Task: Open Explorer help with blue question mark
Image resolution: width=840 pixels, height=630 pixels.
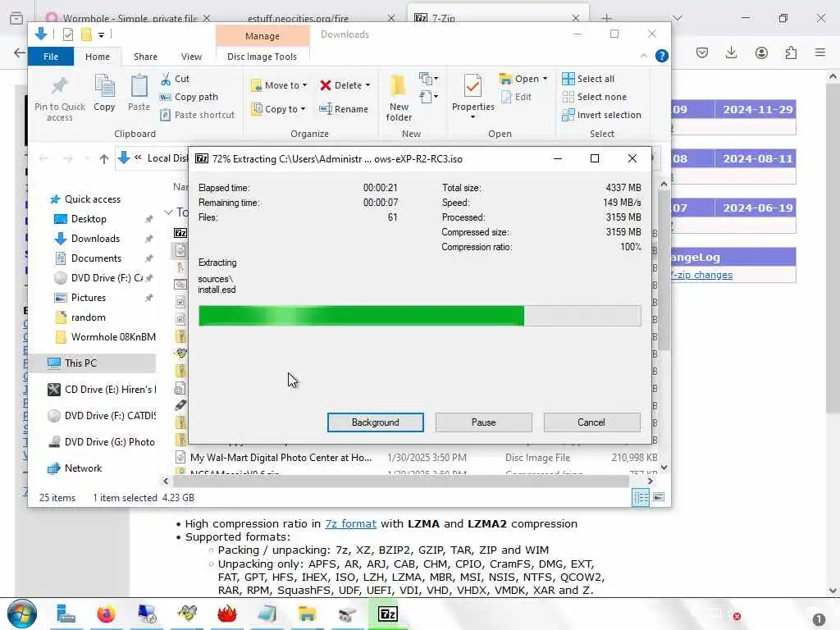Action: pos(662,56)
